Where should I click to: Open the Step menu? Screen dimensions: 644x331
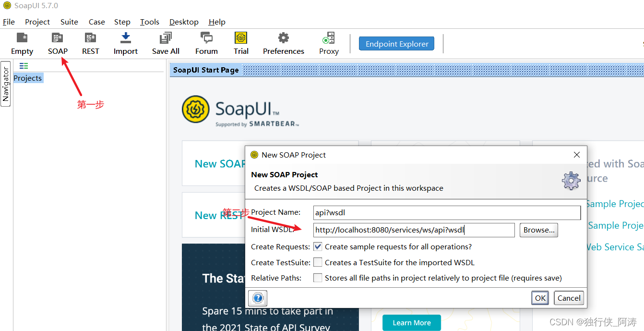click(x=122, y=22)
